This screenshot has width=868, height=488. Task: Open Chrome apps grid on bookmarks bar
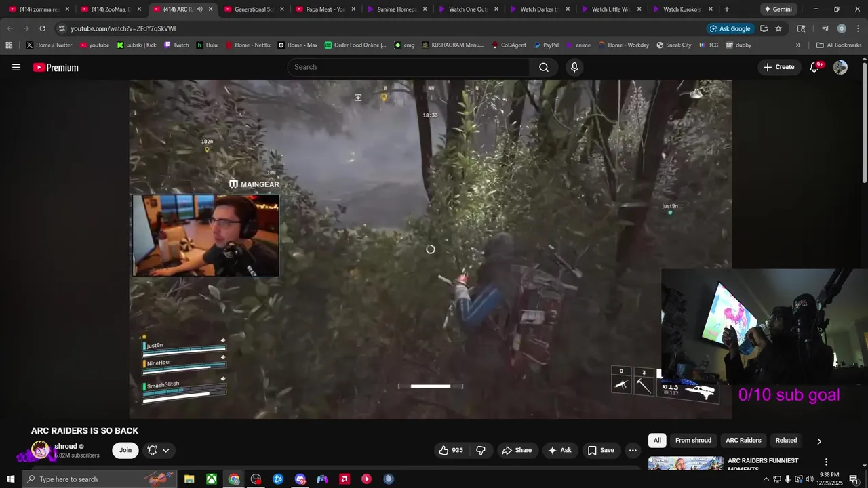9,45
